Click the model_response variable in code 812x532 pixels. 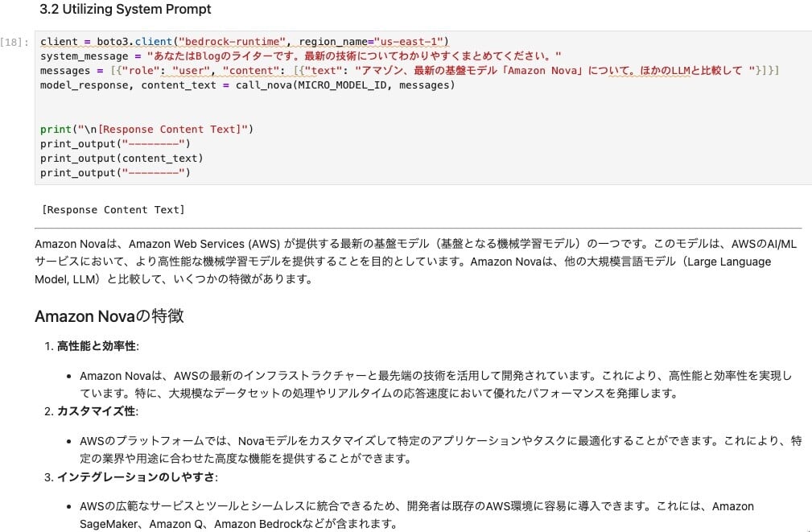tap(84, 85)
